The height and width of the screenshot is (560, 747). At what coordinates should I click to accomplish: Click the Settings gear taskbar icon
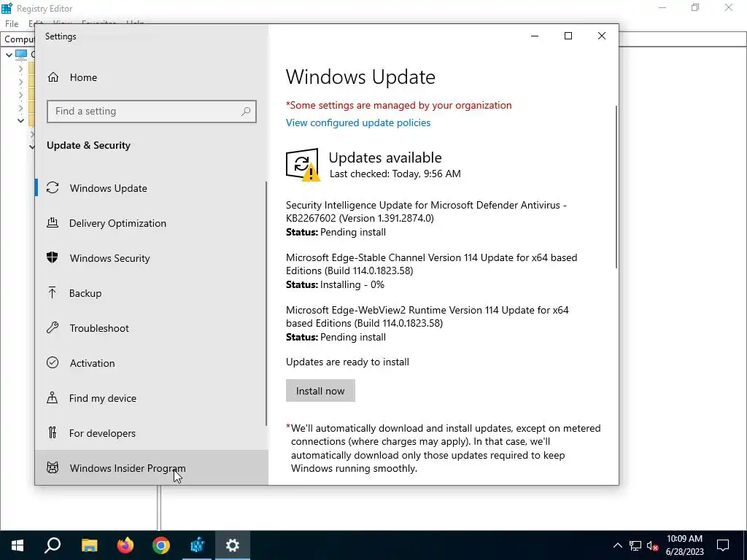[233, 545]
